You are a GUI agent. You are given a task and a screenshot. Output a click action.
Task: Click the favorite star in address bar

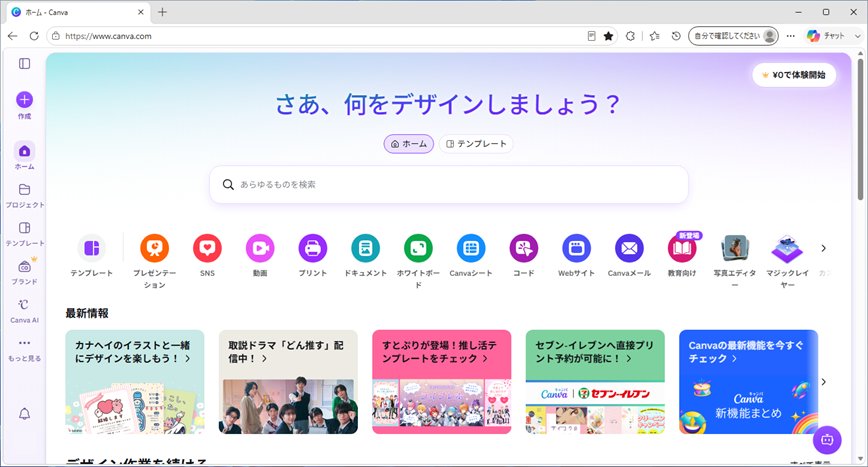608,36
